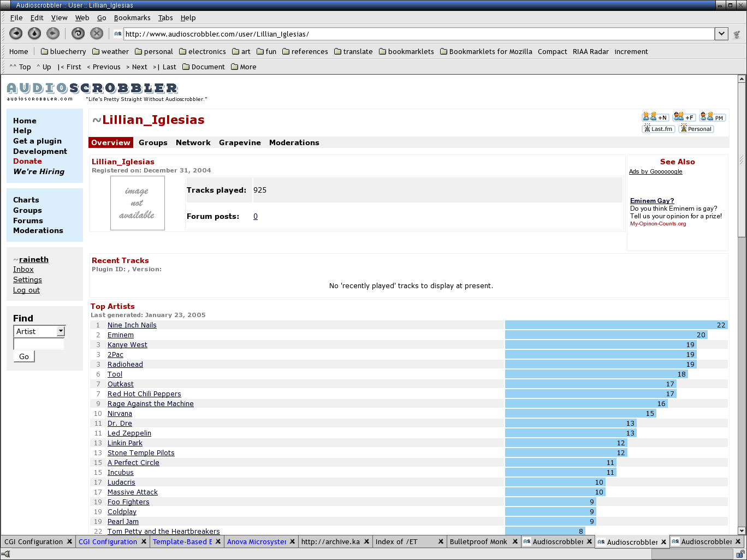Open the Settings link
Image resolution: width=747 pixels, height=560 pixels.
27,280
